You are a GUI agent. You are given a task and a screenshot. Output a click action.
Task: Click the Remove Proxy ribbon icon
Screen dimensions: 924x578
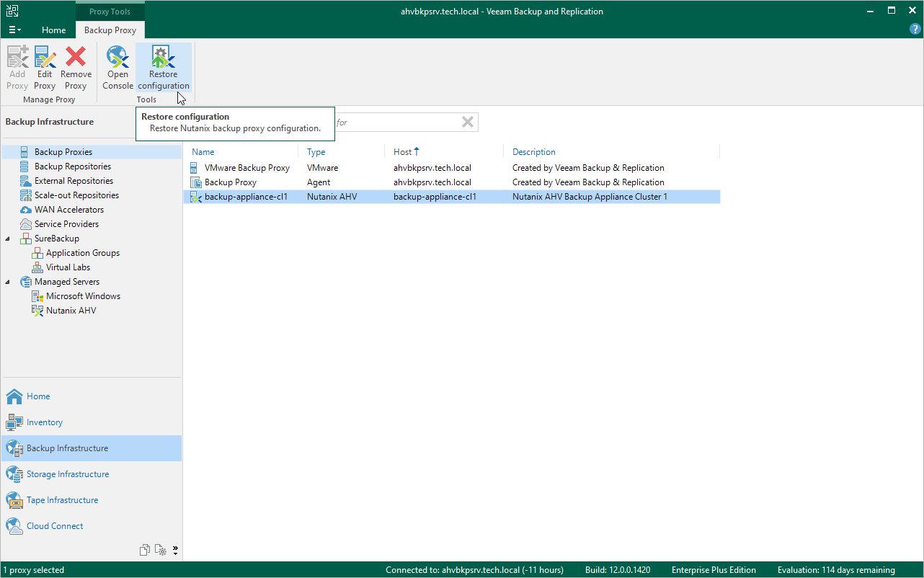click(x=76, y=68)
